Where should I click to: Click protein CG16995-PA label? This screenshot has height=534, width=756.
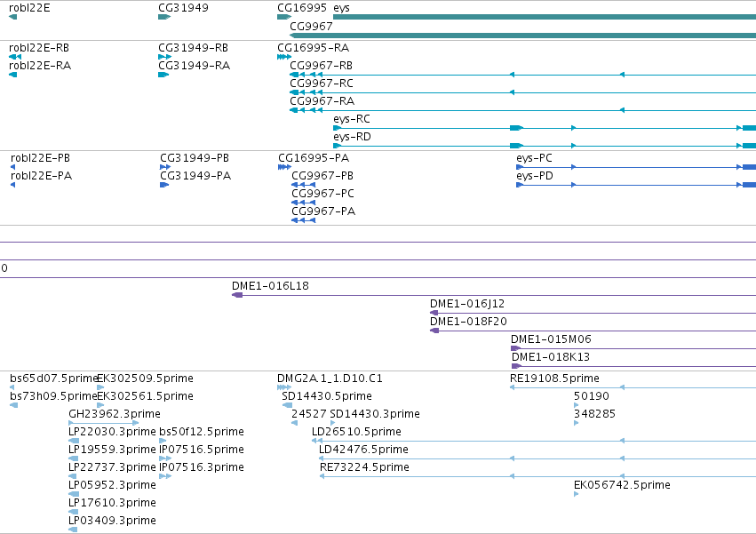click(314, 158)
